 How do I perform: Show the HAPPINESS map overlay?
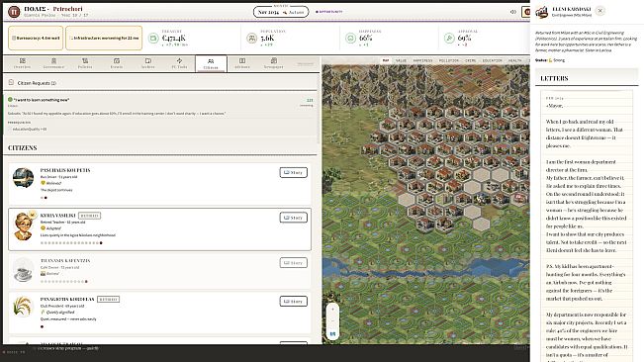[x=422, y=60]
